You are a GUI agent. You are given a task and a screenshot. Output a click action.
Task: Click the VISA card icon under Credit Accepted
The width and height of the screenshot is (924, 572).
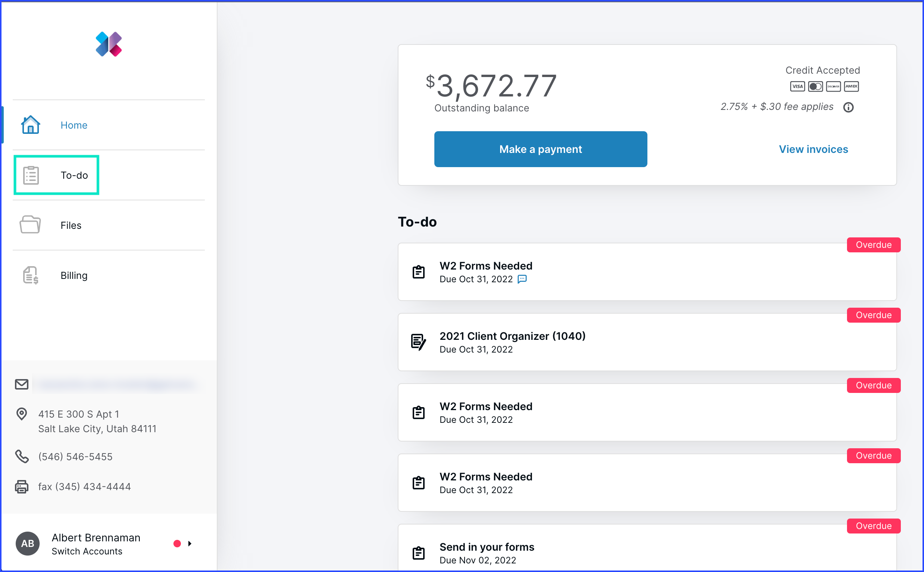(797, 86)
